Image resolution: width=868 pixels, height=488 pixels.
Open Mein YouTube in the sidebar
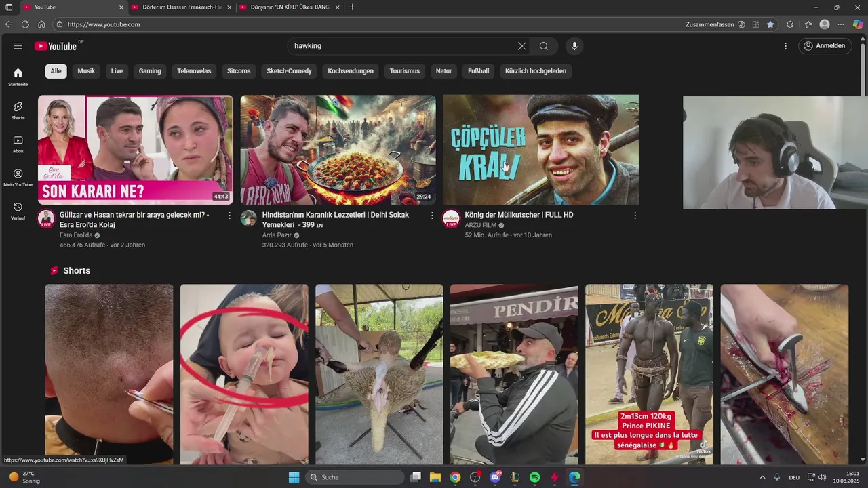pyautogui.click(x=18, y=178)
